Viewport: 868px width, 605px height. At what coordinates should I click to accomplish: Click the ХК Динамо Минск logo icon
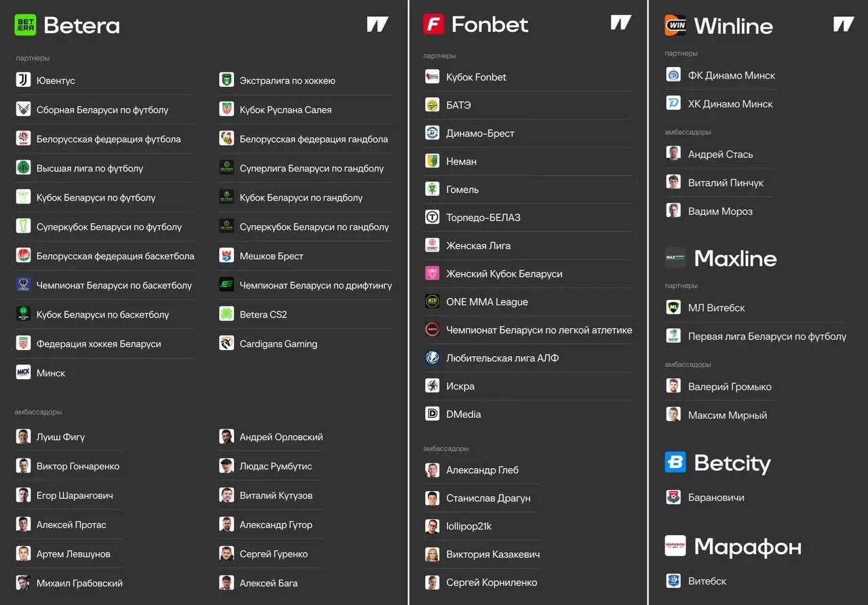click(x=673, y=104)
